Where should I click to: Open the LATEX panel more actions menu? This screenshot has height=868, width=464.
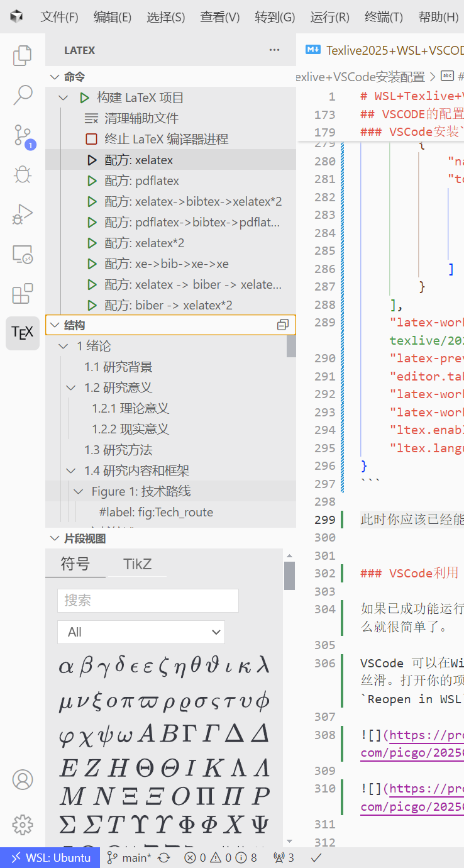[x=274, y=50]
